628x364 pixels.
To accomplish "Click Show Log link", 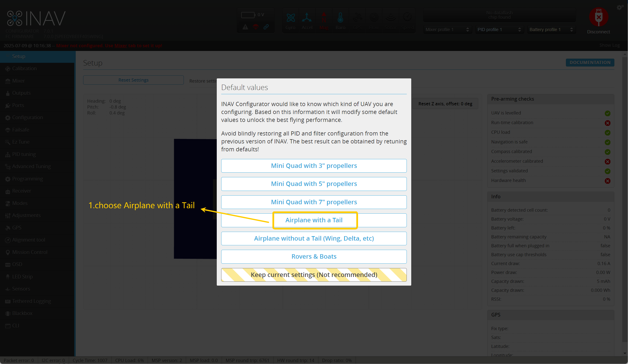I will 609,45.
